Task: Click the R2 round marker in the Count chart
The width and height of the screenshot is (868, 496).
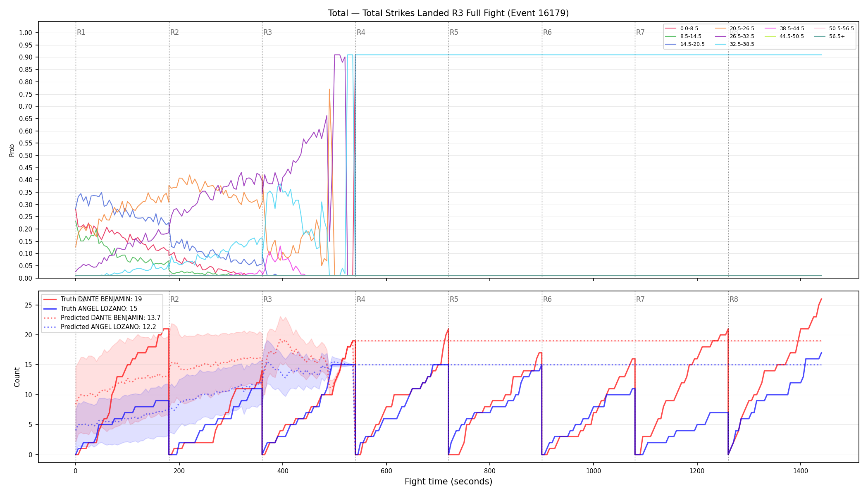Action: click(174, 299)
